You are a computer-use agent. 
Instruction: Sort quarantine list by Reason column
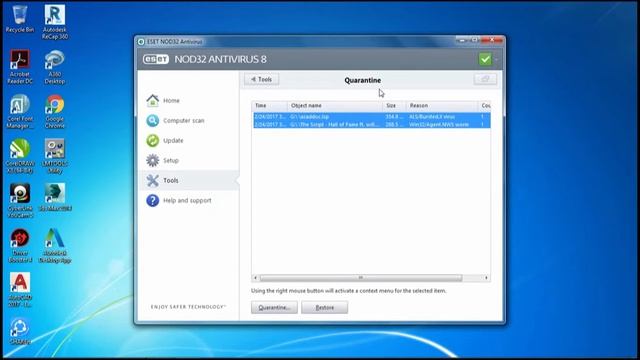pyautogui.click(x=442, y=106)
